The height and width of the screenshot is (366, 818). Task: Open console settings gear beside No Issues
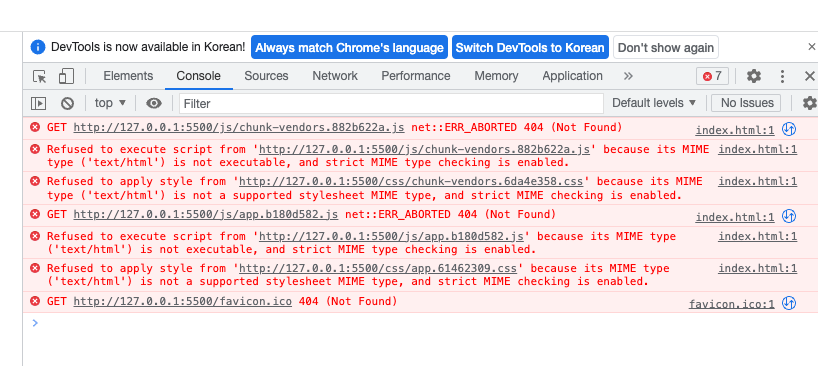[x=810, y=103]
